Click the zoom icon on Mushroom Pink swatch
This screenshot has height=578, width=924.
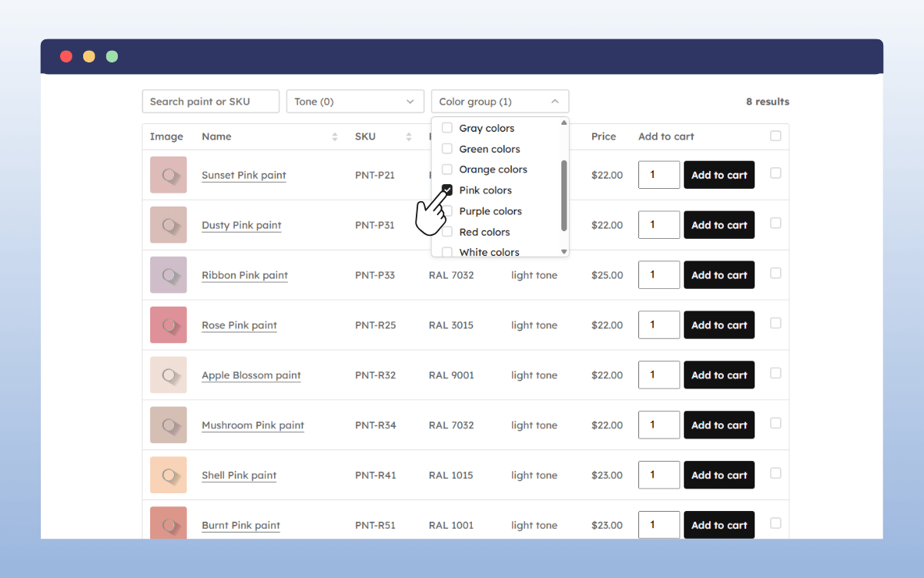click(x=169, y=425)
